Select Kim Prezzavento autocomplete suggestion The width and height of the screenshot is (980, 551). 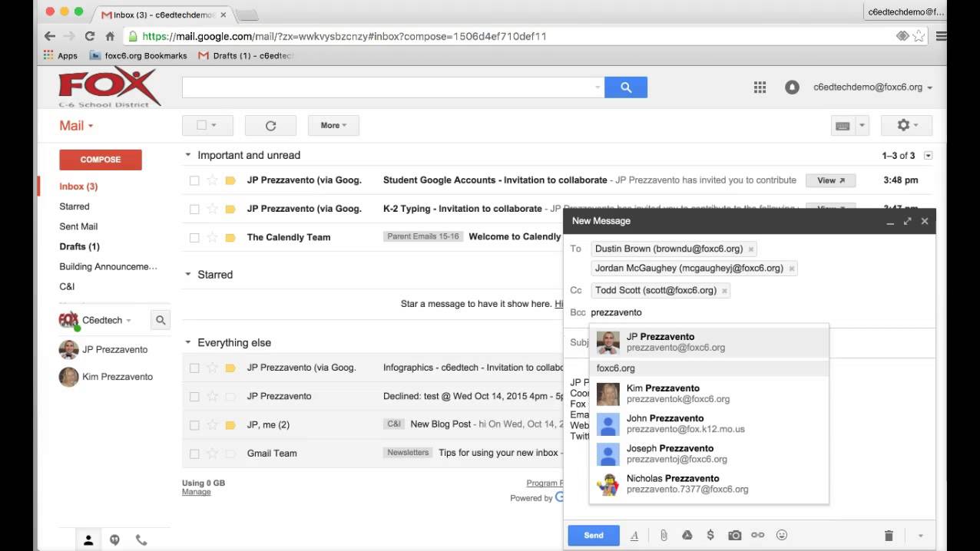click(709, 394)
